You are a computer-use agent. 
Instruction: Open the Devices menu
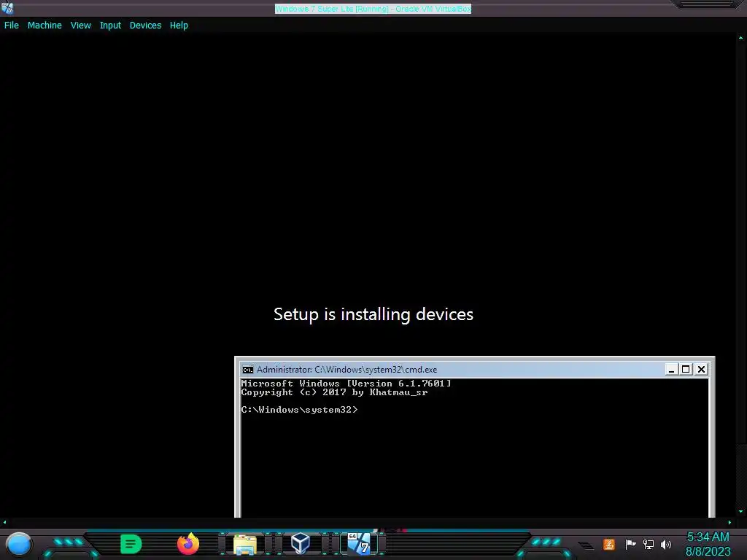[x=145, y=26]
